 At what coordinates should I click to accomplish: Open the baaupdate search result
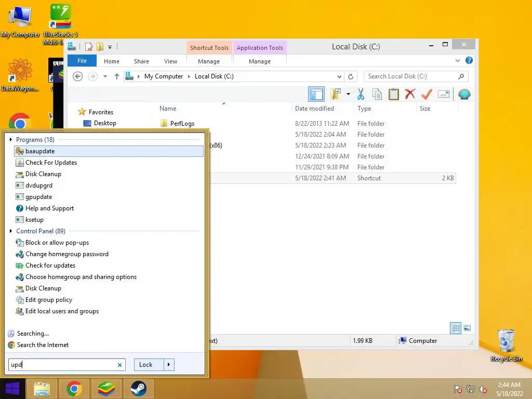coord(109,151)
